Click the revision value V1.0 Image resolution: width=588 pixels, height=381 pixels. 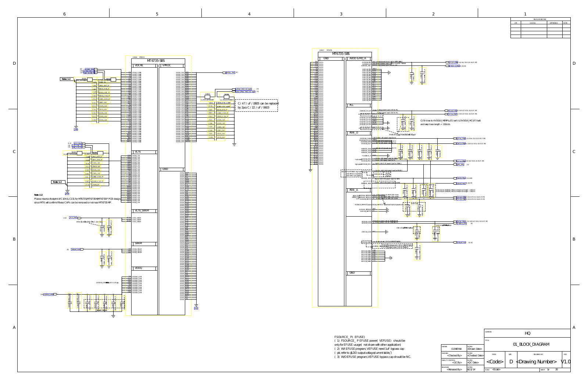(566, 362)
